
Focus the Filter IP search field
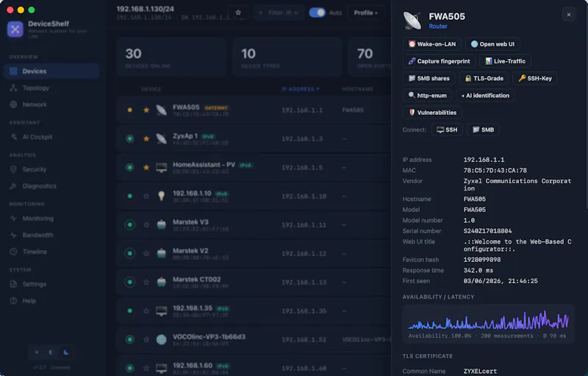tap(279, 13)
